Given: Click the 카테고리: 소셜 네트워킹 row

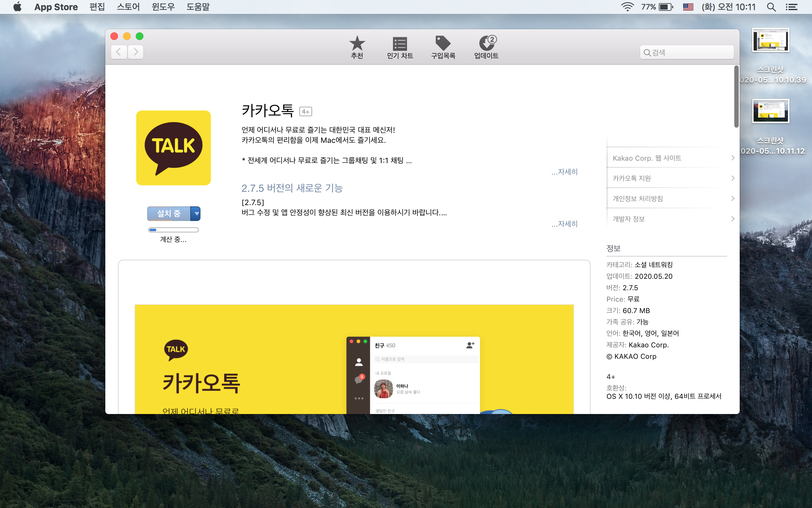Looking at the screenshot, I should 639,265.
